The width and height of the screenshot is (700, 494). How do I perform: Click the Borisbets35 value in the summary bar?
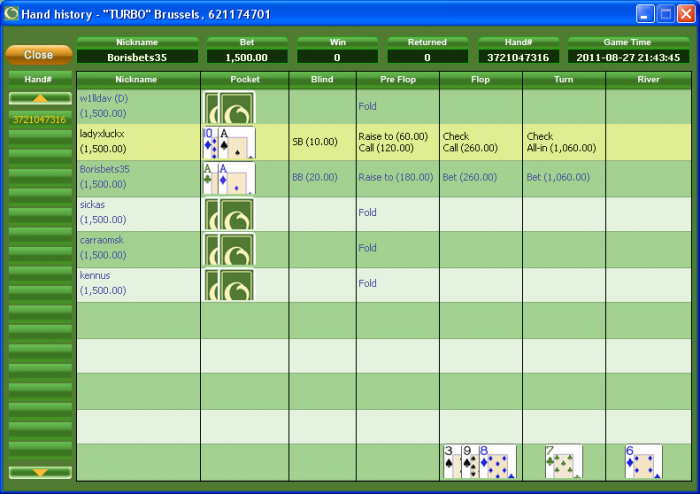tap(137, 57)
